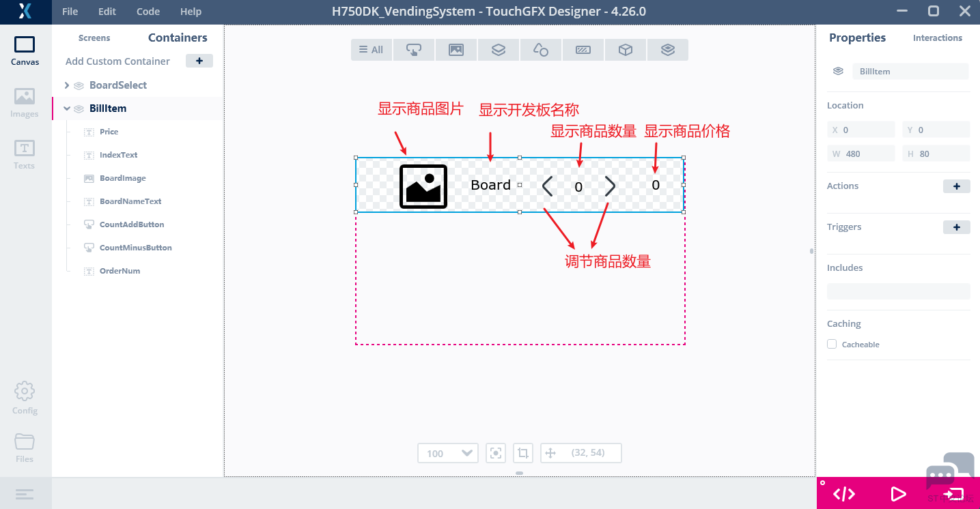The height and width of the screenshot is (509, 980).
Task: Switch to the Containers tab
Action: point(178,38)
